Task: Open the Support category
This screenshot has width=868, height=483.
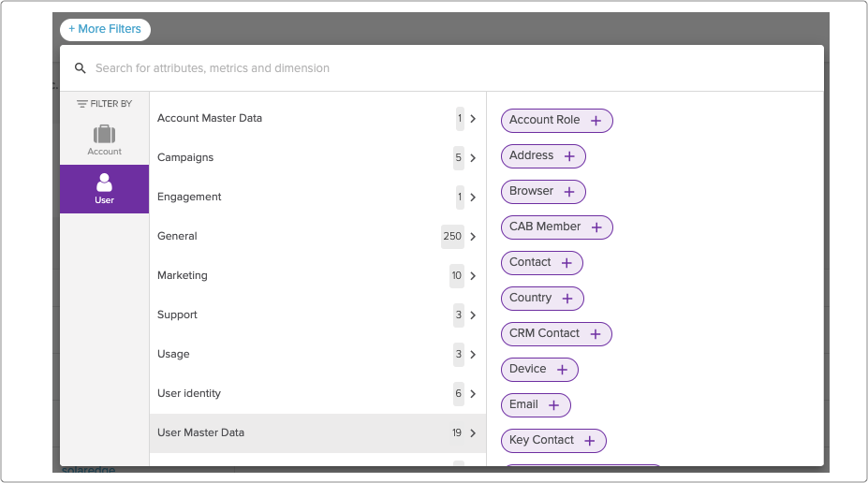Action: pos(317,315)
